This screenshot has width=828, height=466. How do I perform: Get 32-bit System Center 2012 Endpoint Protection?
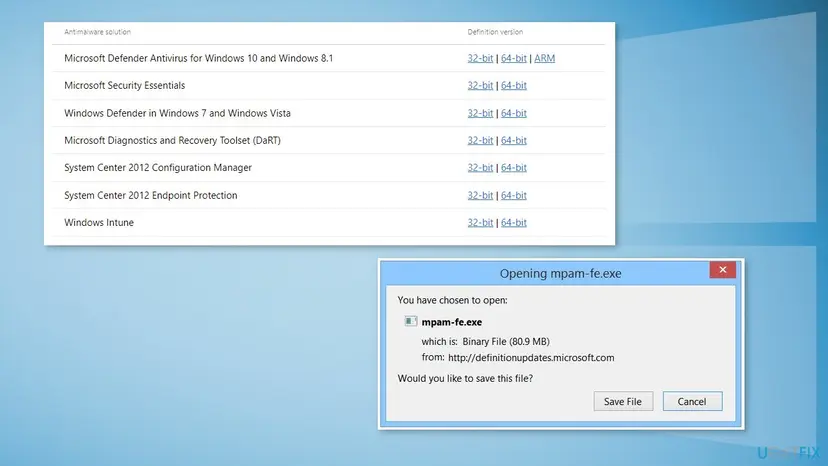[x=480, y=195]
